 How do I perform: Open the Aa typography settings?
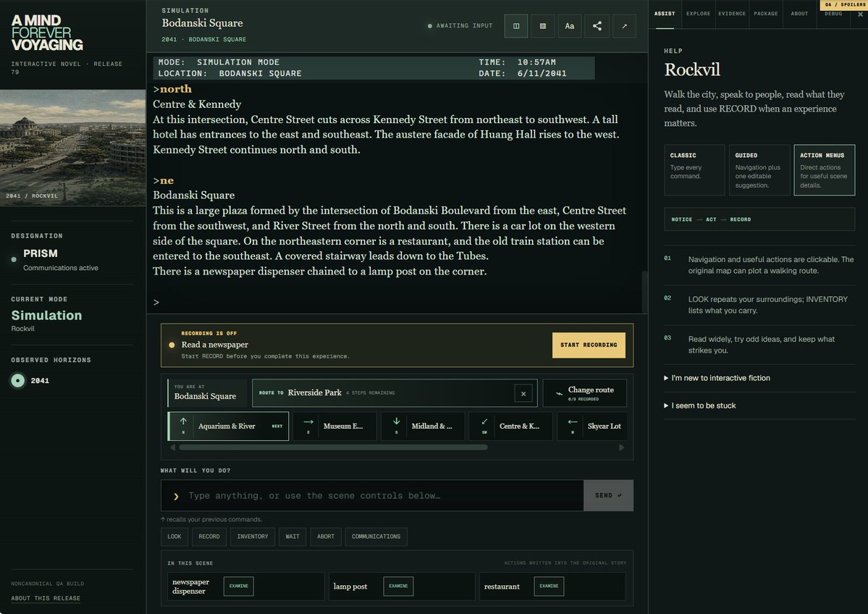tap(569, 26)
